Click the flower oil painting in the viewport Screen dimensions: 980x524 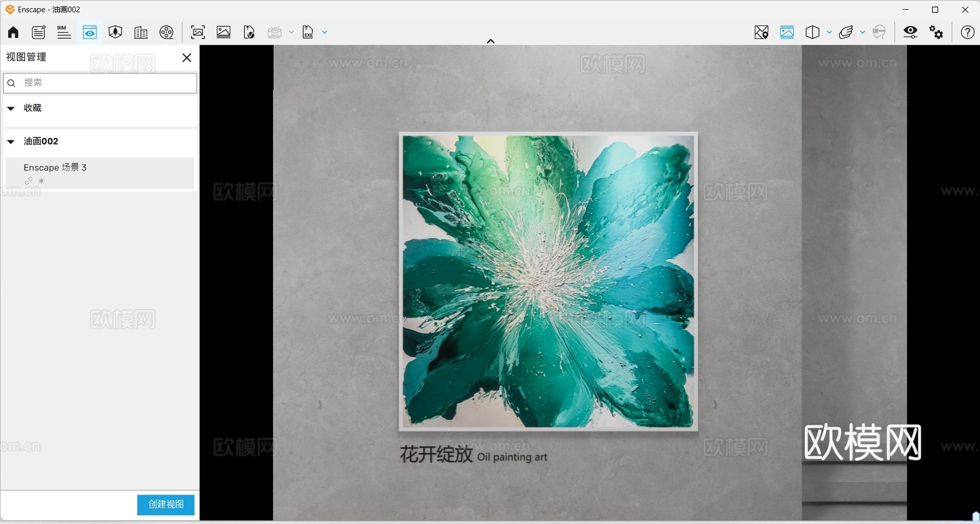(x=548, y=281)
